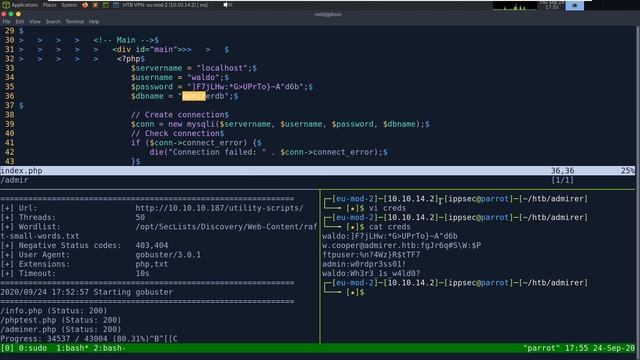Click the $password line in vim

coord(222,87)
